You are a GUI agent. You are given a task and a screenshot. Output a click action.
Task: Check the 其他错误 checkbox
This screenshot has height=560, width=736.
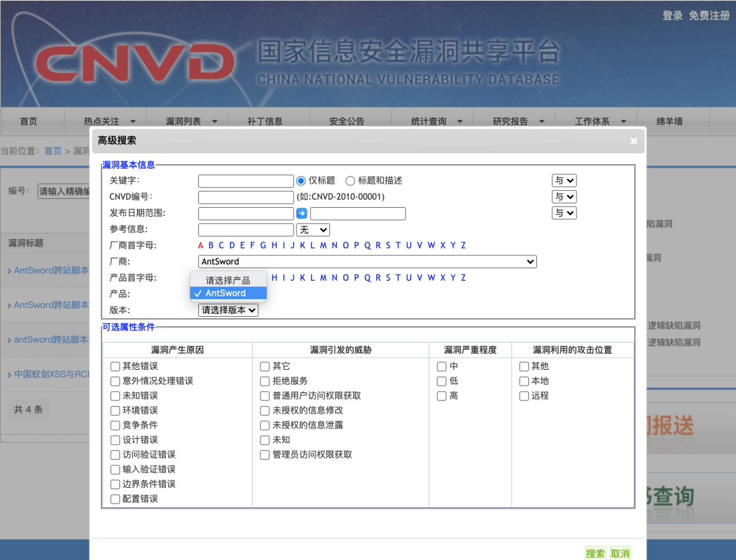(x=115, y=366)
